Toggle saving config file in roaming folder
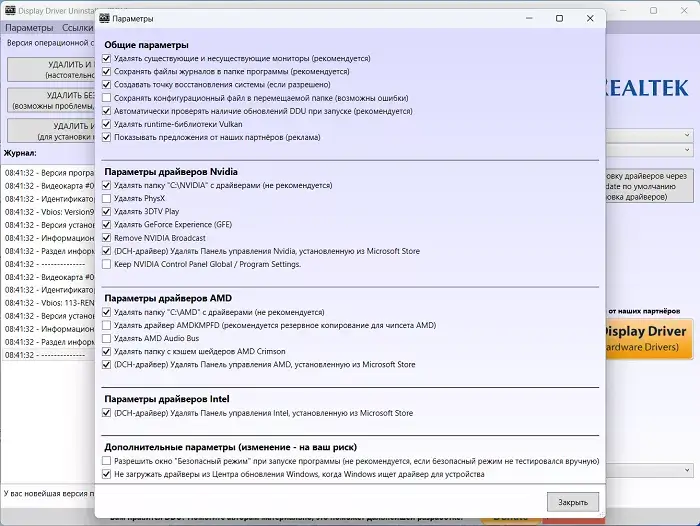Screen dimensions: 700x526 [107, 98]
